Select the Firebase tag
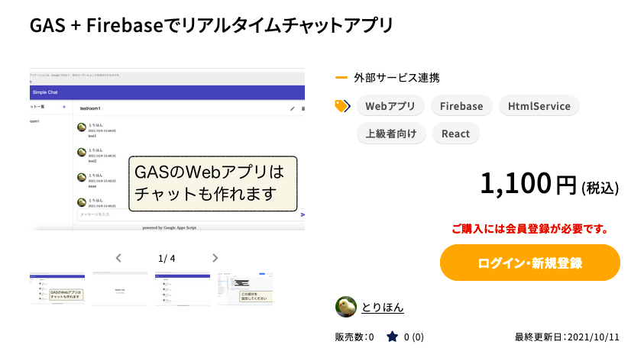Image resolution: width=644 pixels, height=361 pixels. click(461, 106)
